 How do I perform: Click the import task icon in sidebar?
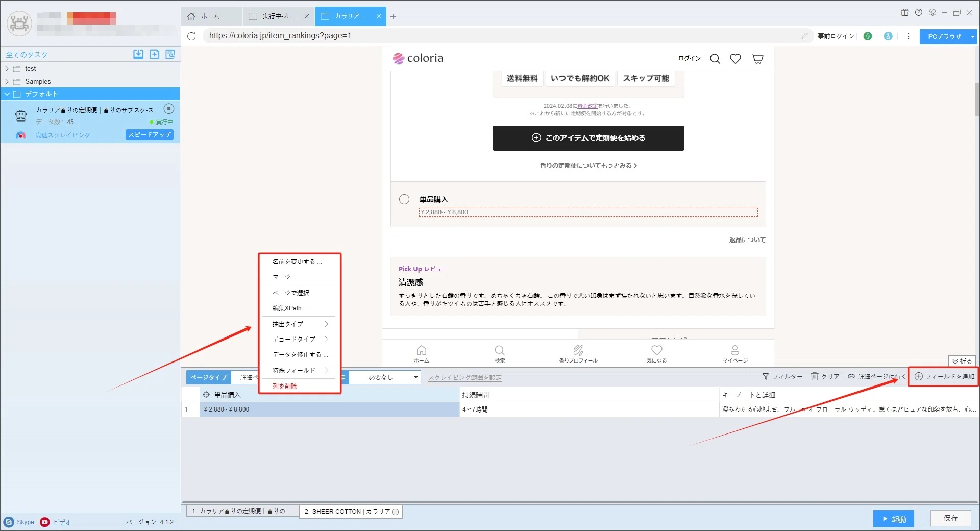(138, 54)
